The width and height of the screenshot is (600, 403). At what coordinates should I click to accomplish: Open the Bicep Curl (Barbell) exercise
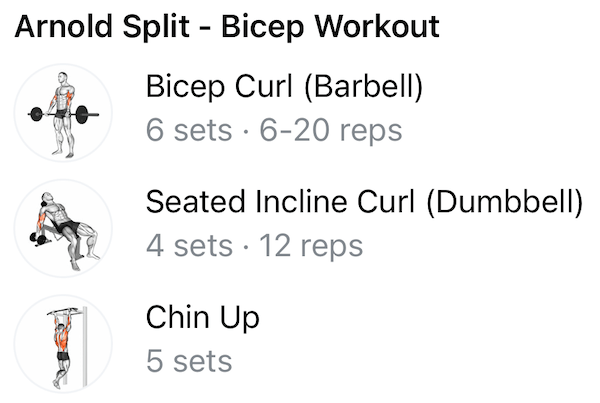coord(284,87)
